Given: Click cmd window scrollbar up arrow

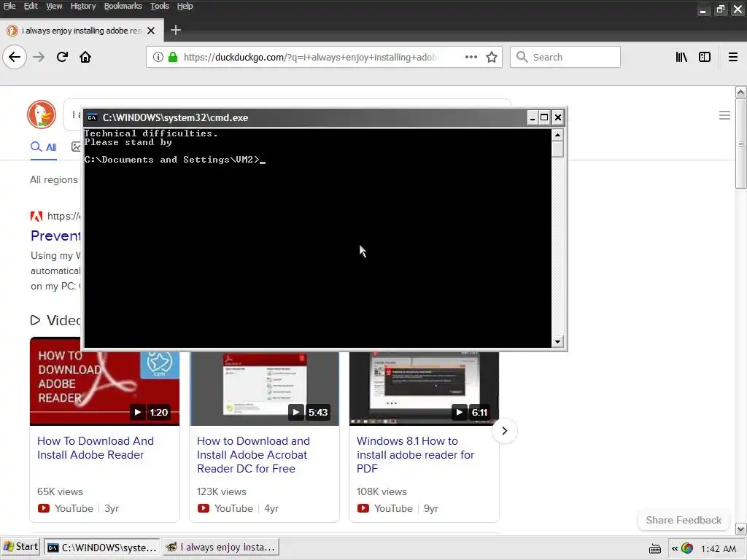Looking at the screenshot, I should [557, 135].
